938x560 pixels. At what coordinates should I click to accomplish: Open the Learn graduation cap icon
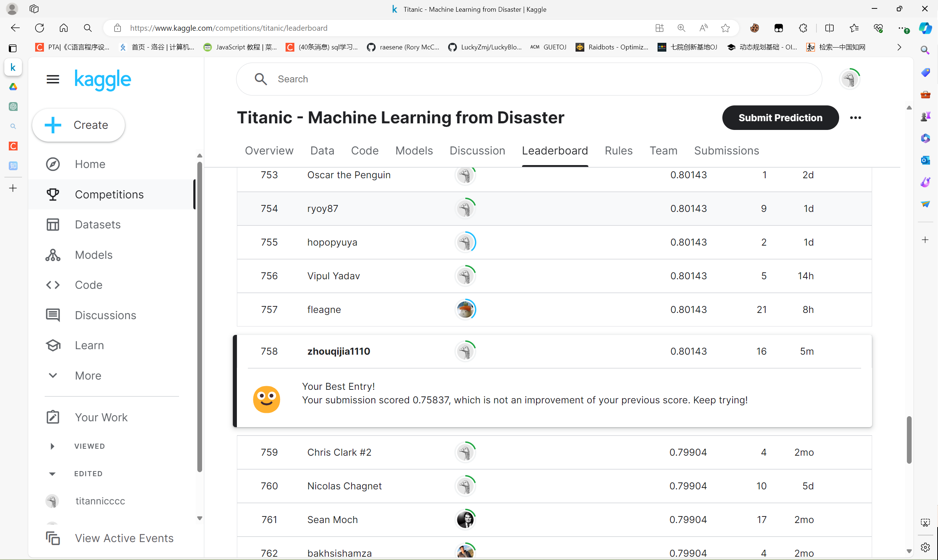pyautogui.click(x=53, y=345)
